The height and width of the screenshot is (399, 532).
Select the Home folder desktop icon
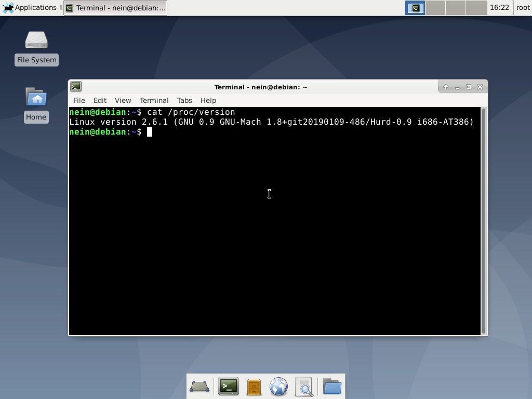coord(36,104)
